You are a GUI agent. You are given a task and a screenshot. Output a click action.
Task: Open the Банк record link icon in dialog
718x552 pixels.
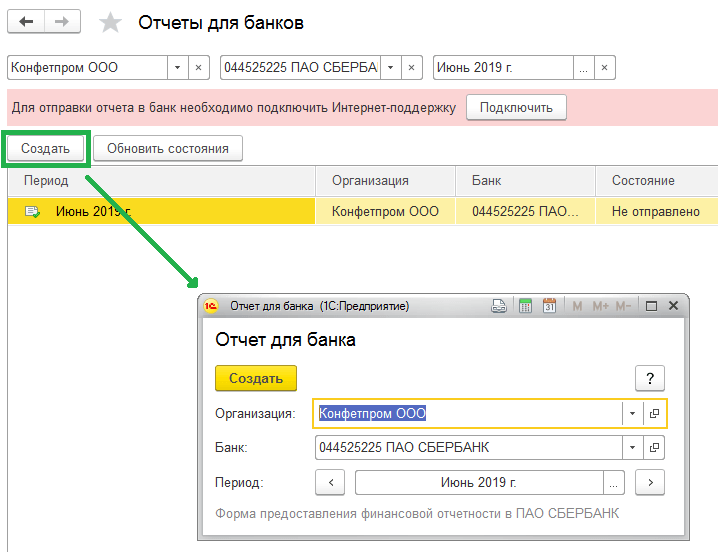pyautogui.click(x=655, y=447)
